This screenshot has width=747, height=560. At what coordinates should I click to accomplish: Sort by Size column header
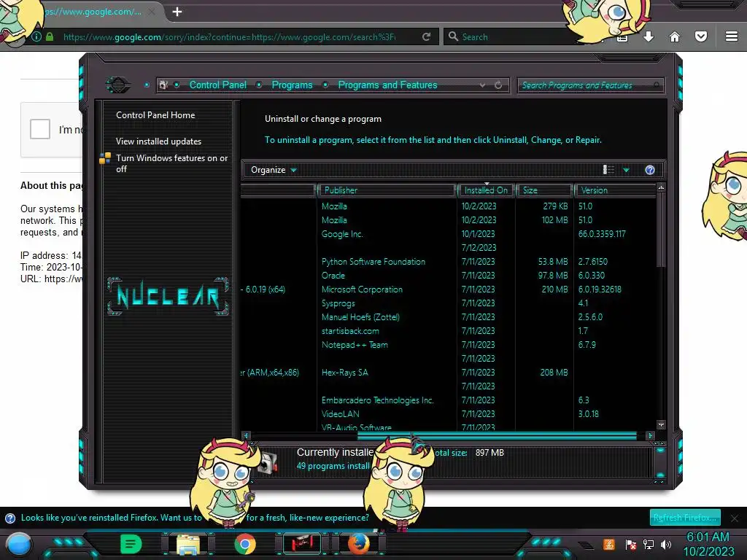544,190
